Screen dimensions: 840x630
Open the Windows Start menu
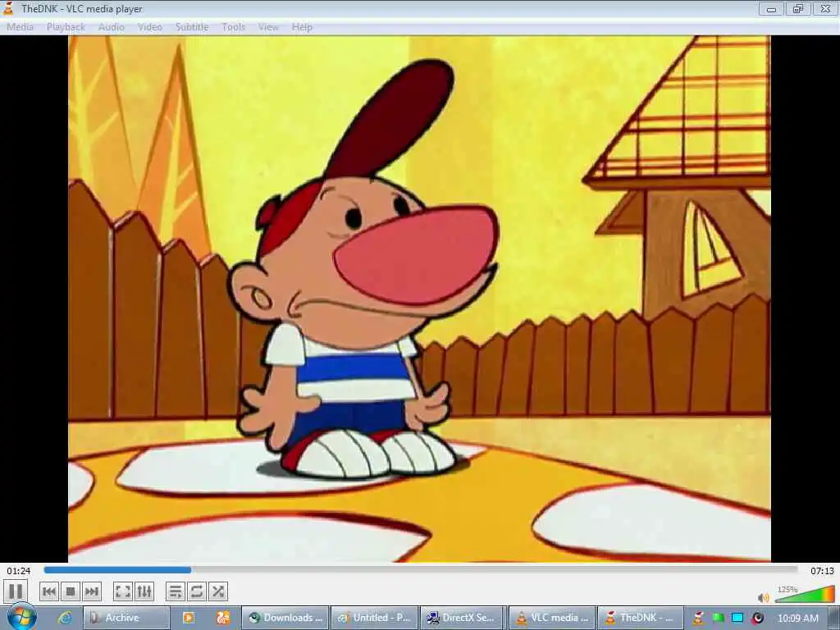click(21, 617)
